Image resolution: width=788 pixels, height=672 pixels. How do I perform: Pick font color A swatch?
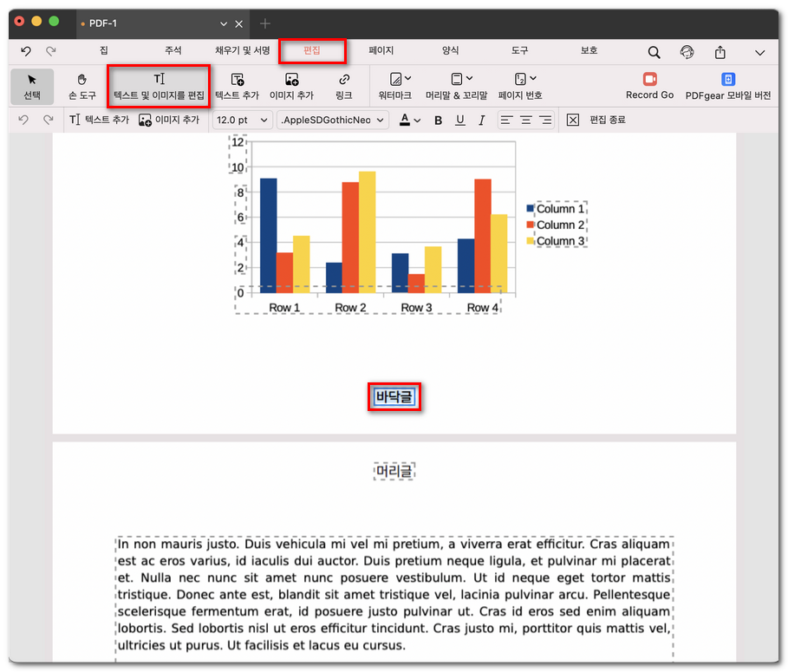405,120
